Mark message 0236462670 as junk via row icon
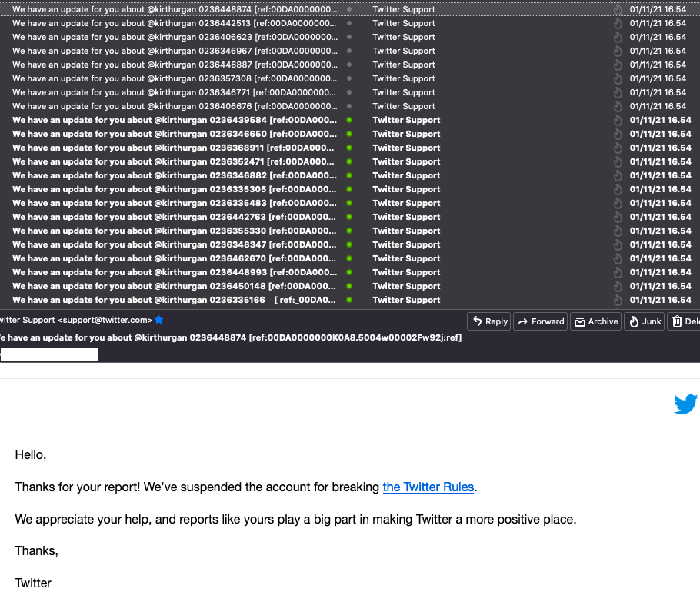700x595 pixels. tap(618, 259)
